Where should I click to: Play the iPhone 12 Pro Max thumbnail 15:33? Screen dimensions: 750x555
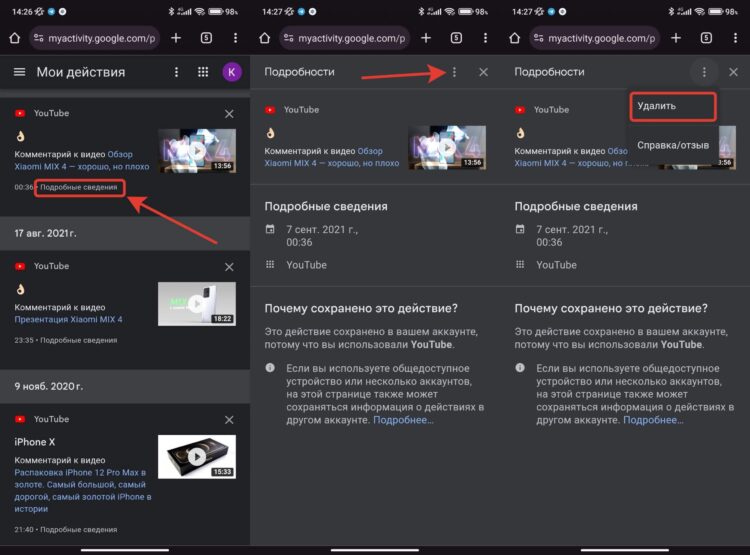coord(196,457)
